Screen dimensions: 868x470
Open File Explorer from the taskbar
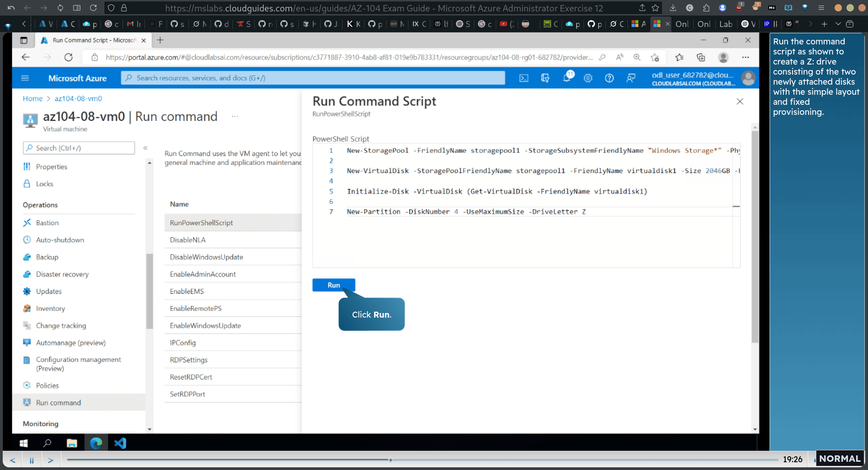72,443
